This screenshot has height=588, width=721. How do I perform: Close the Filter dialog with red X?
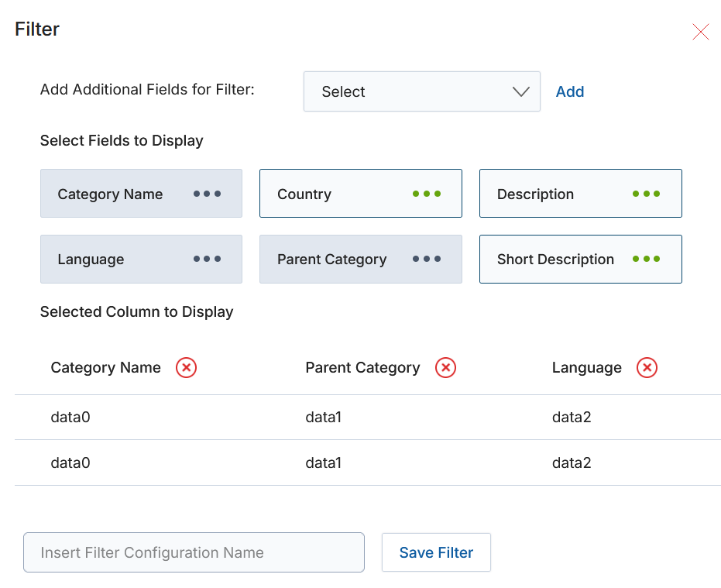[x=701, y=32]
